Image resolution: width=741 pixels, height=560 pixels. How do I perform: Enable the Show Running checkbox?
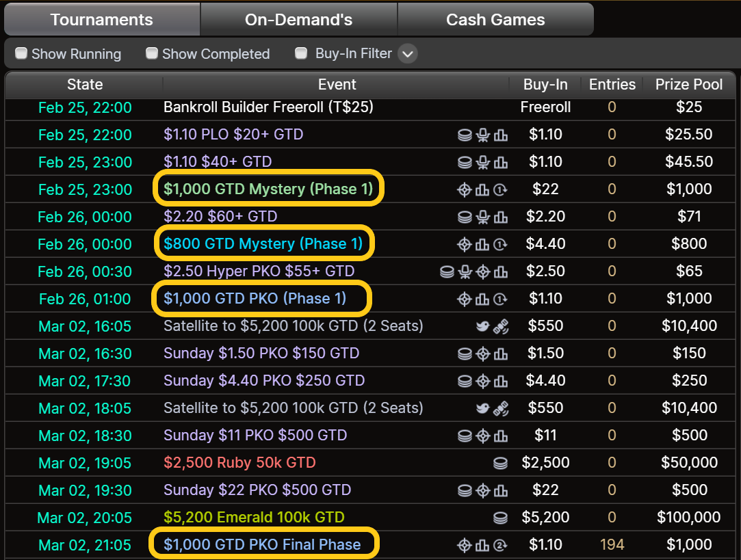[21, 53]
